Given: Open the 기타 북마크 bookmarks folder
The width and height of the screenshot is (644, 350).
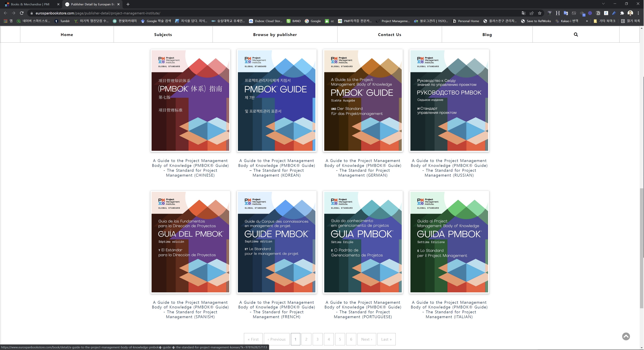Looking at the screenshot, I should pyautogui.click(x=604, y=21).
